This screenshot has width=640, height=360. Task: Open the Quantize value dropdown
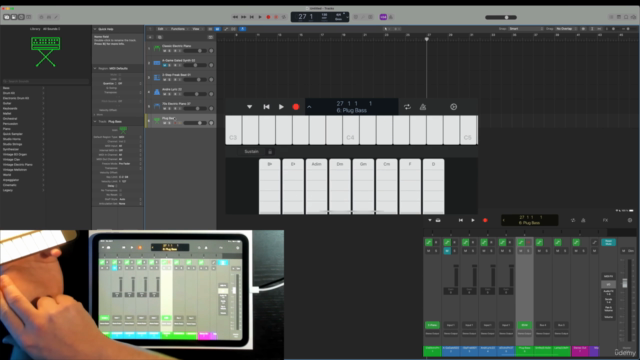130,83
